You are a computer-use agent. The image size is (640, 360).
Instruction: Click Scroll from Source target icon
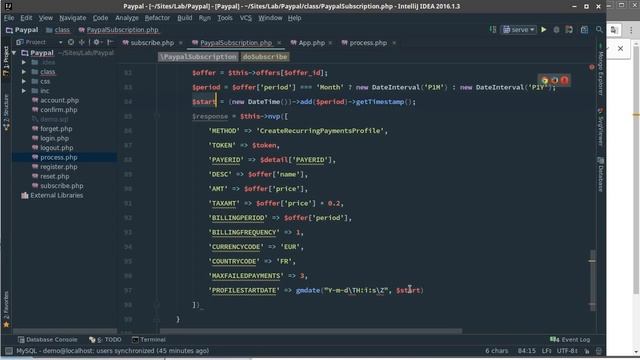pos(71,42)
